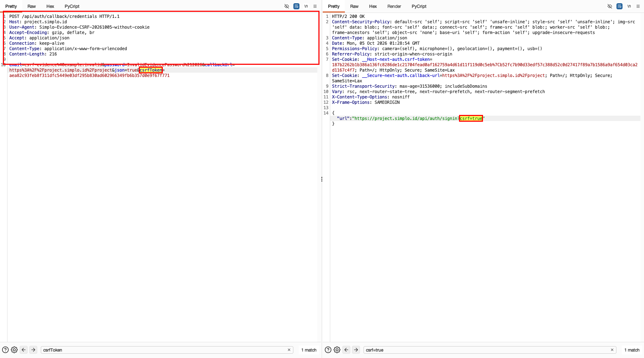Click the 'Host: project.simplo.id' header line
Viewport: 644px width, 358px height.
pyautogui.click(x=38, y=22)
